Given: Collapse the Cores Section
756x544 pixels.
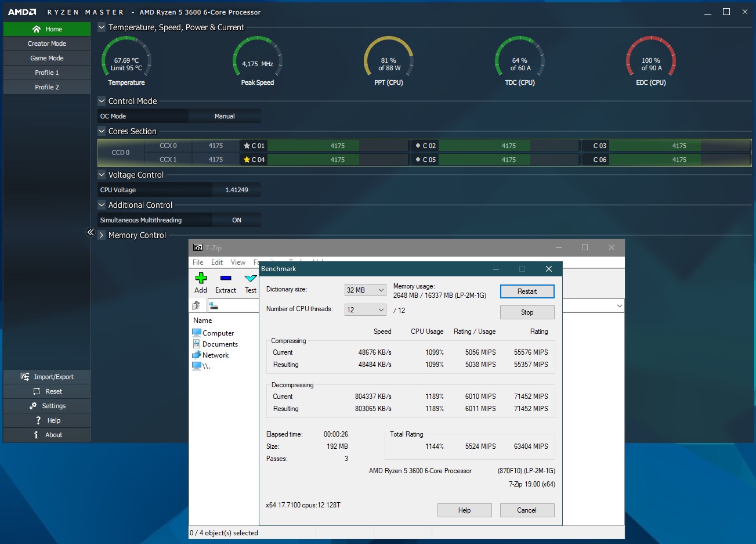Looking at the screenshot, I should pos(102,131).
